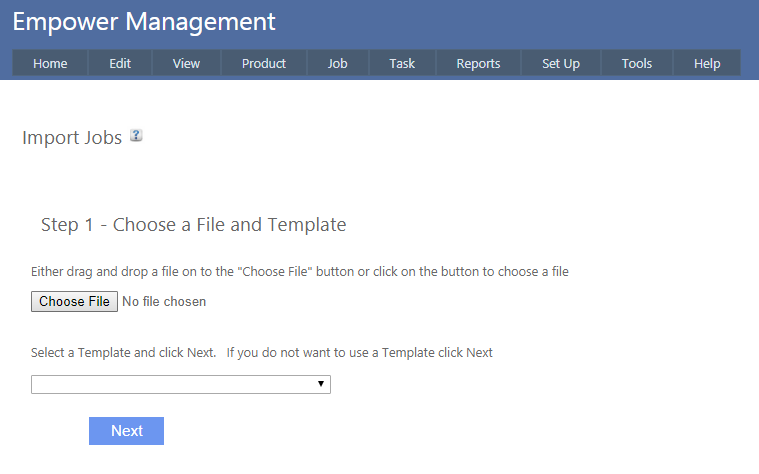Screen dimensions: 759x474
Task: Click the Import Jobs page heading
Action: coord(72,137)
